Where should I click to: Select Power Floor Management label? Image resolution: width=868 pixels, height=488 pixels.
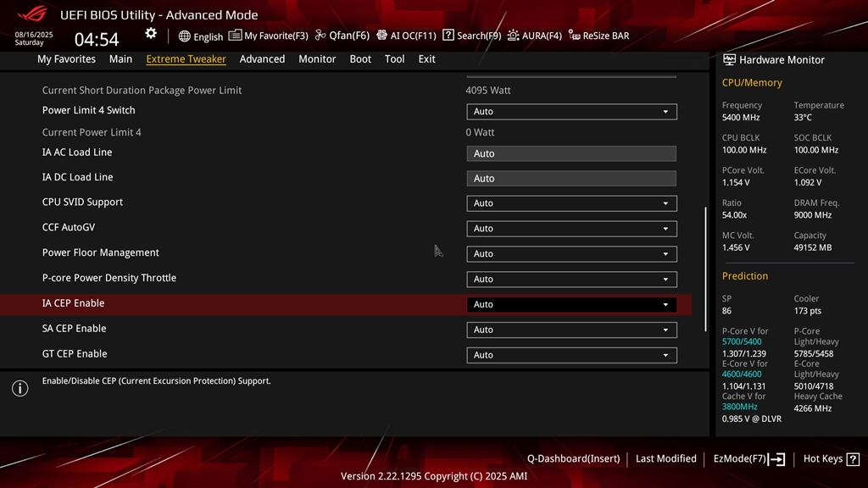(x=100, y=252)
